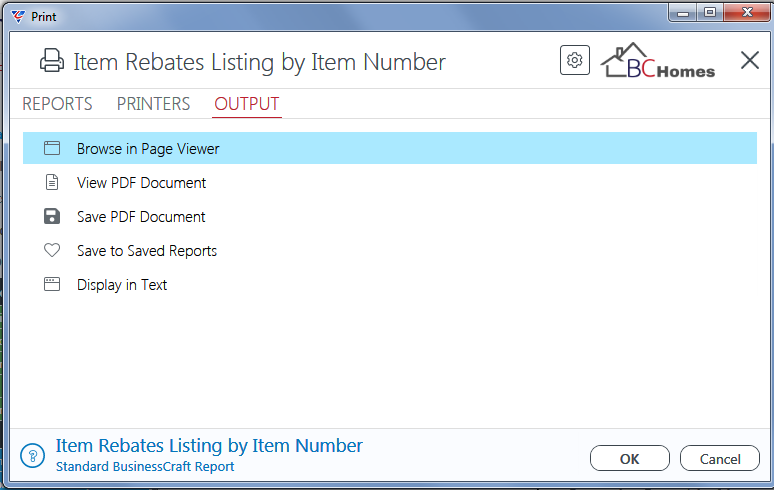Click the Browse in Page Viewer icon
This screenshot has width=774, height=490.
click(x=52, y=148)
